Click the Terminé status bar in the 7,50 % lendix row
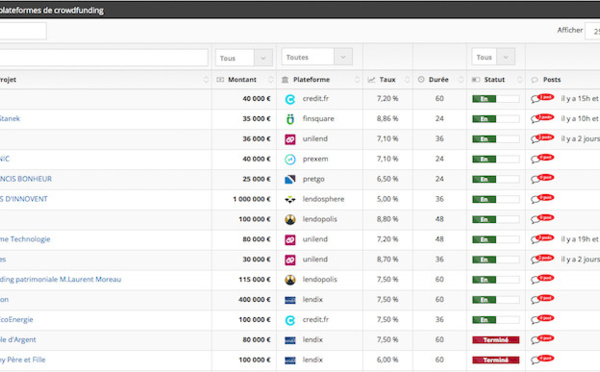600x372 pixels. tap(496, 340)
